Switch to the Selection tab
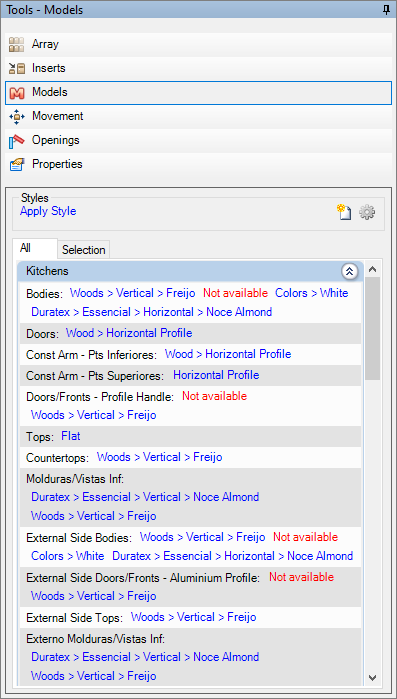The image size is (397, 699). (84, 250)
